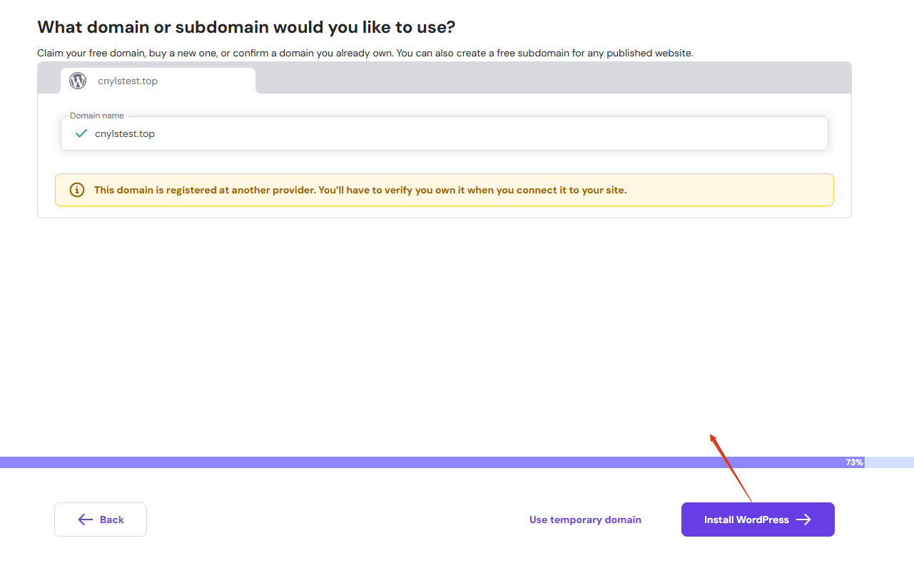Click the domain registered elsewhere warning message
Image resolution: width=914 pixels, height=588 pixels.
360,190
